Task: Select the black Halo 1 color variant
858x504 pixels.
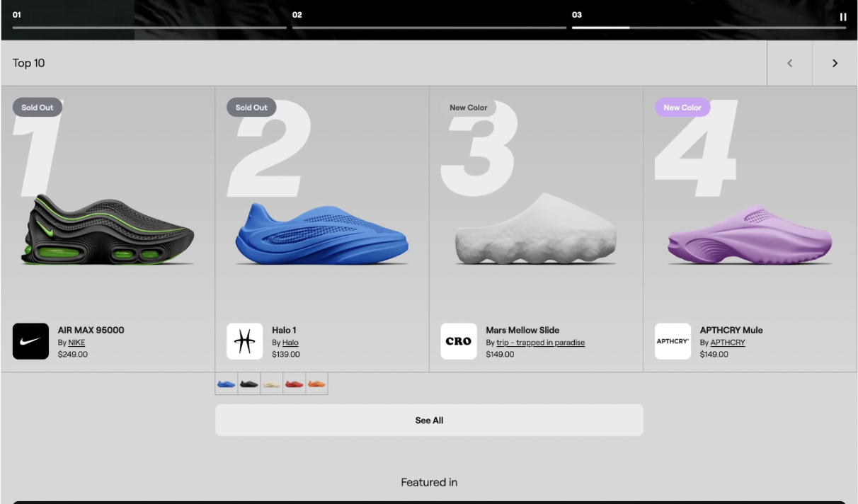Action: [x=249, y=384]
